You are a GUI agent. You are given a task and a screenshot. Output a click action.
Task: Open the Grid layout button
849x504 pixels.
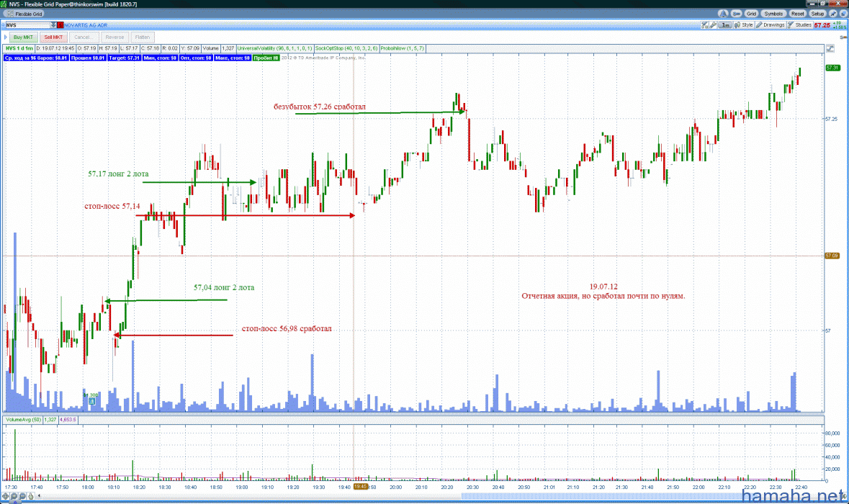pyautogui.click(x=751, y=14)
